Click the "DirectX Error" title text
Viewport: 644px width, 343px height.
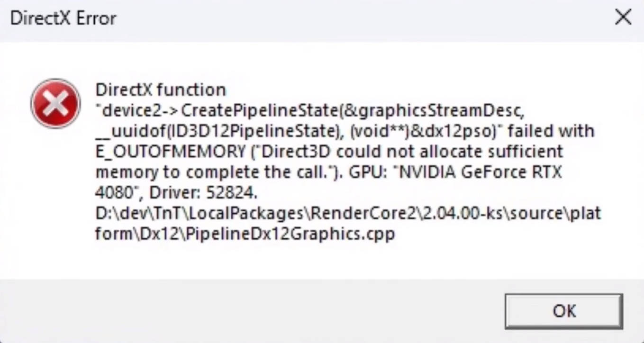pyautogui.click(x=63, y=18)
